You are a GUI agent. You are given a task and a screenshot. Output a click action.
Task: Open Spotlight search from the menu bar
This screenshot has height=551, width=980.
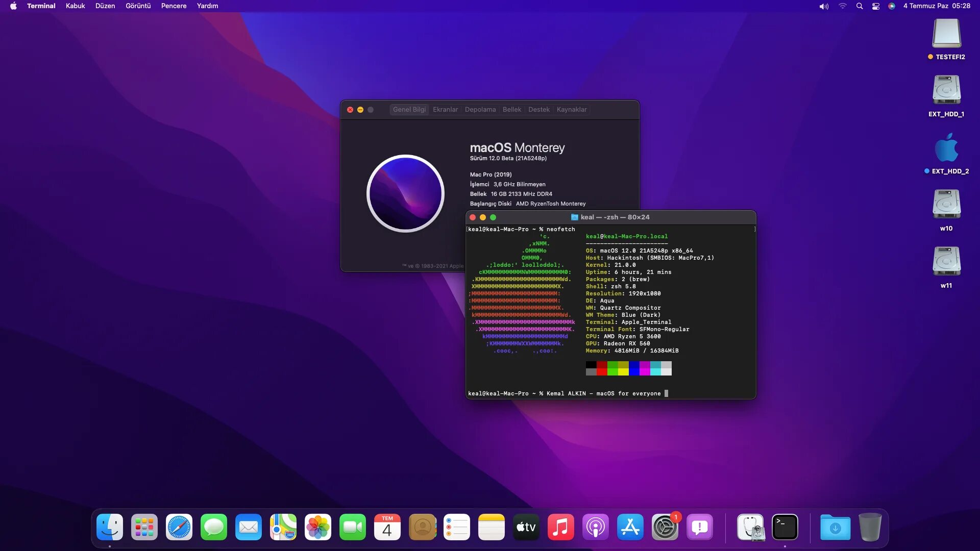tap(860, 6)
